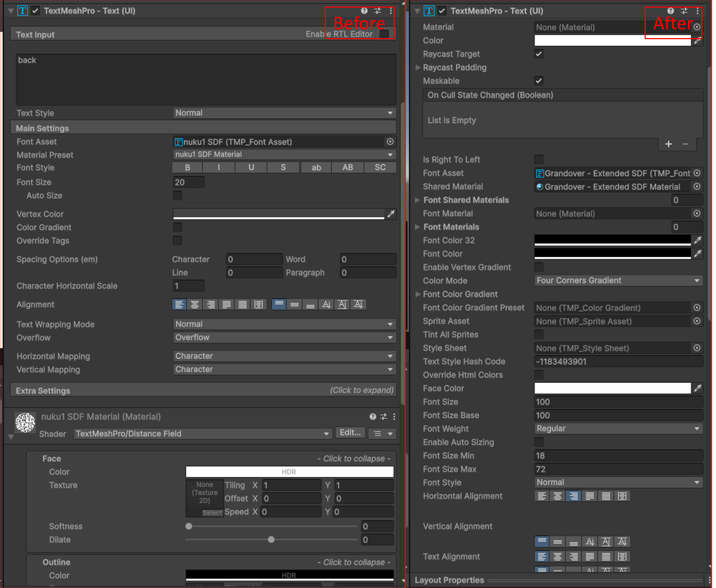
Task: Select middle vertical alignment icon in Before panel
Action: 294,304
